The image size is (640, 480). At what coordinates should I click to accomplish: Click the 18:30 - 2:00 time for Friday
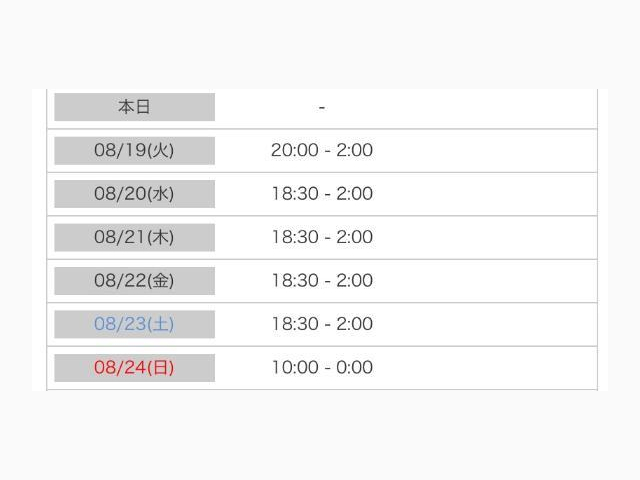point(322,280)
